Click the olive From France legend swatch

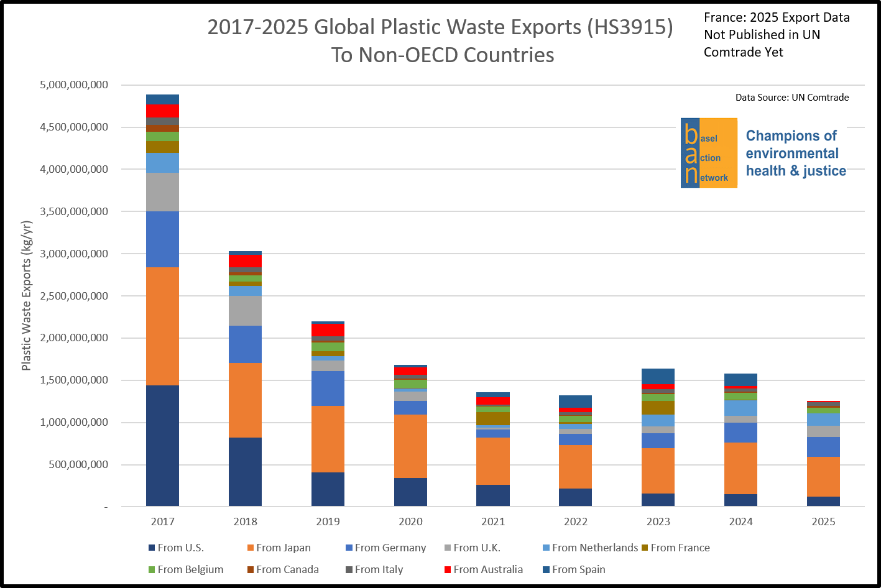coord(645,548)
